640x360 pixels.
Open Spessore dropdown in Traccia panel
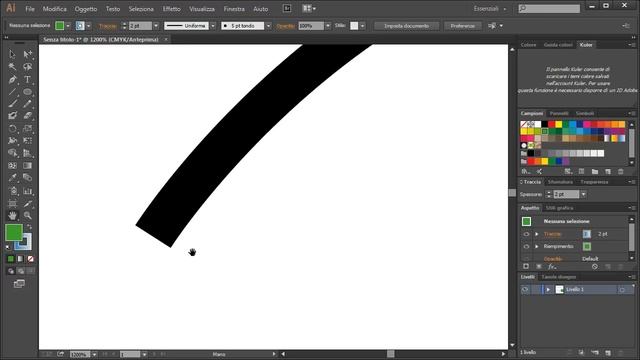point(583,194)
